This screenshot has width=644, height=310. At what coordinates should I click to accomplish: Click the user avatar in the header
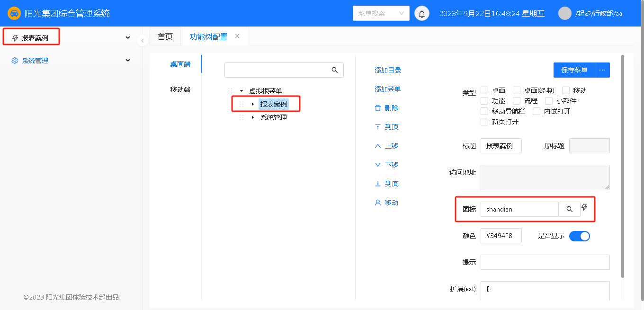pyautogui.click(x=565, y=13)
